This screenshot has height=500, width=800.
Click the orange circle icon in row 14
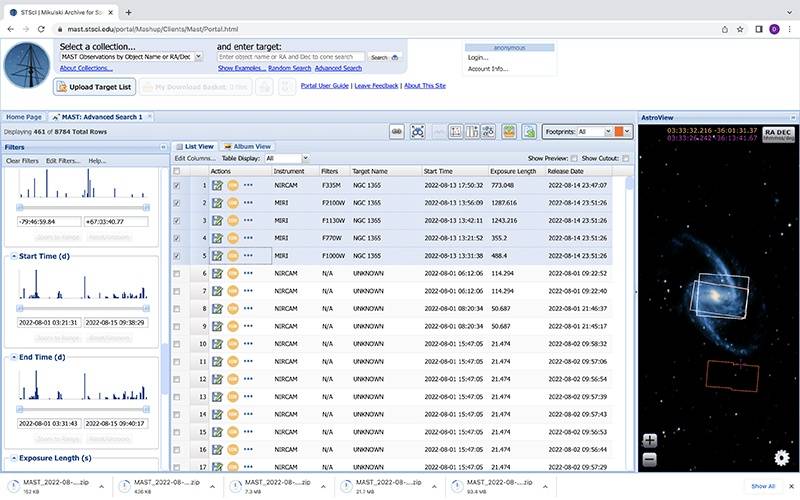[233, 414]
